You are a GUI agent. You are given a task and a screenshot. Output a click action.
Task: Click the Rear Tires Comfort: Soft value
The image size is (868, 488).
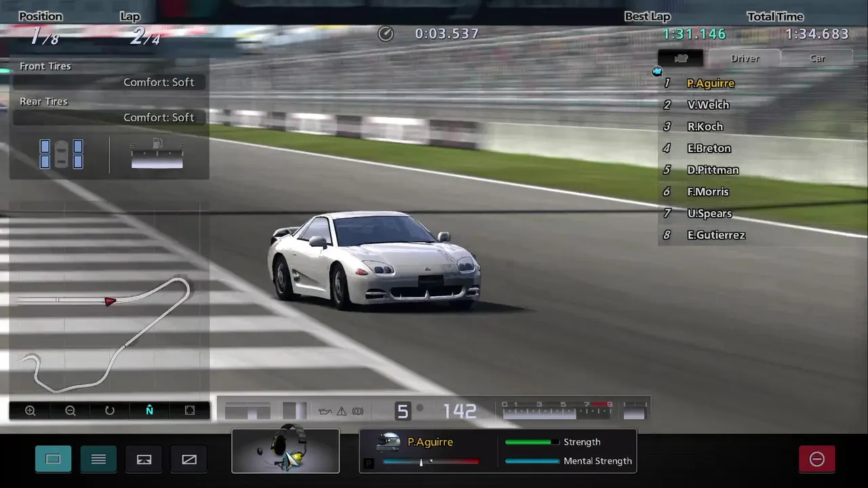159,117
